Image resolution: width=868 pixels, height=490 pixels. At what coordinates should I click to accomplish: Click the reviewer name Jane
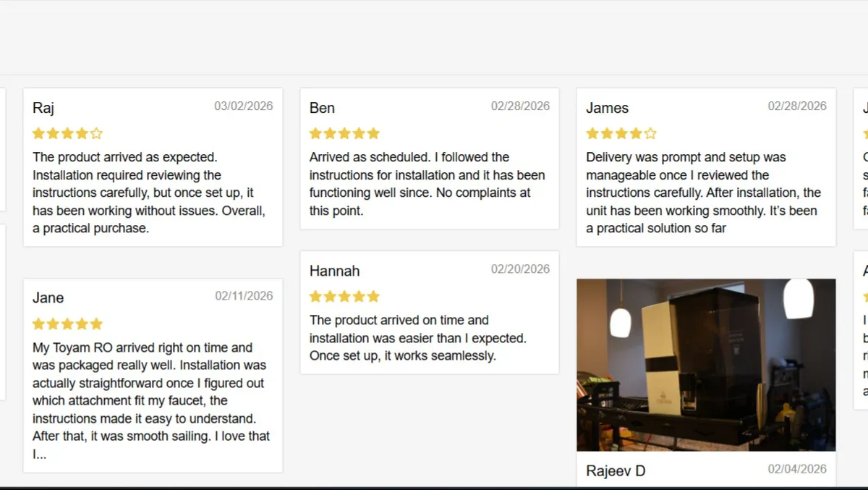click(48, 297)
